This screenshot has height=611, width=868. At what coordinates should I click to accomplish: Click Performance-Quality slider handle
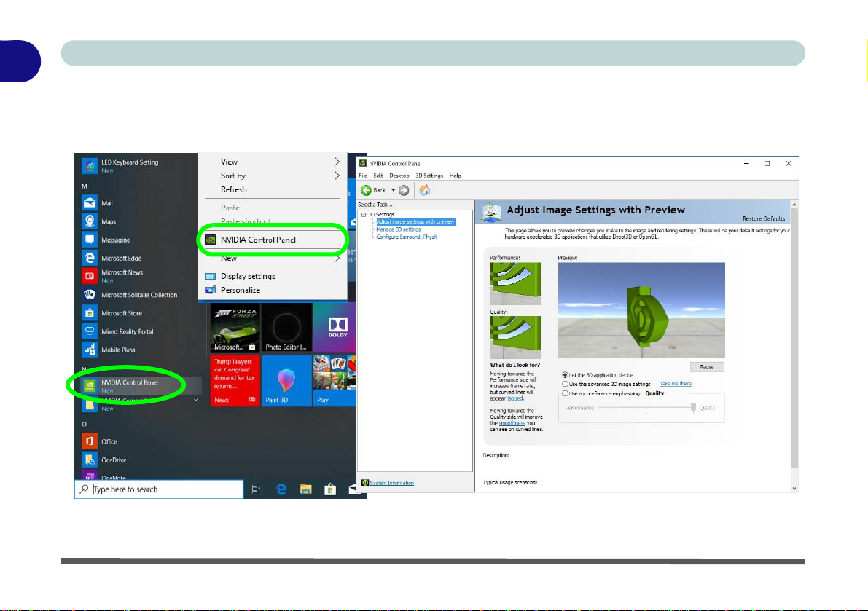tap(693, 408)
